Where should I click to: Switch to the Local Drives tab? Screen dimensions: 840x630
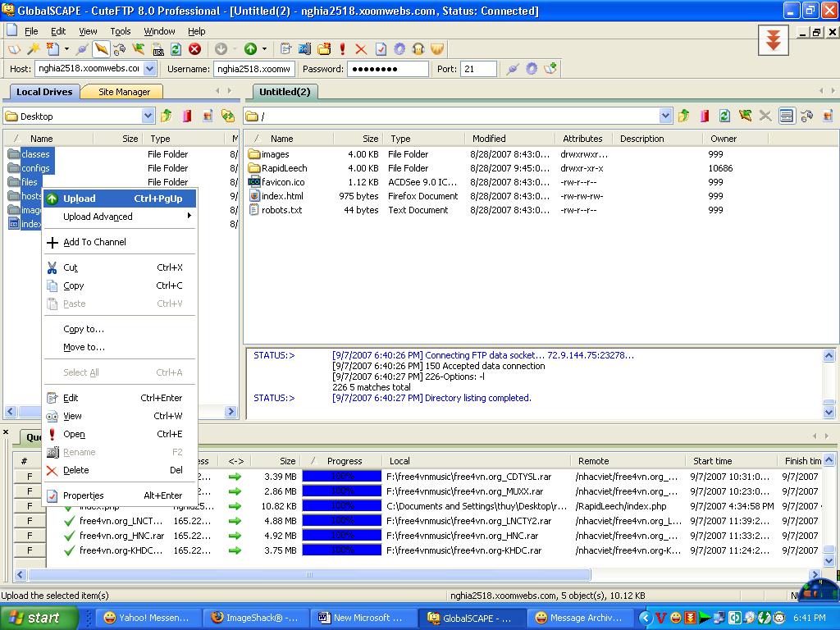(x=44, y=92)
